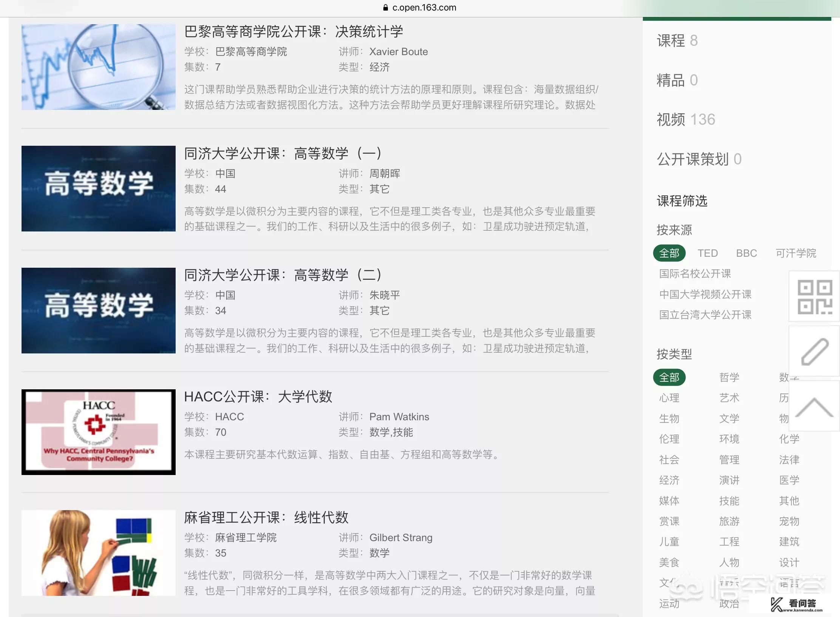
Task: Click the c.open.163.com address text
Action: [x=424, y=8]
